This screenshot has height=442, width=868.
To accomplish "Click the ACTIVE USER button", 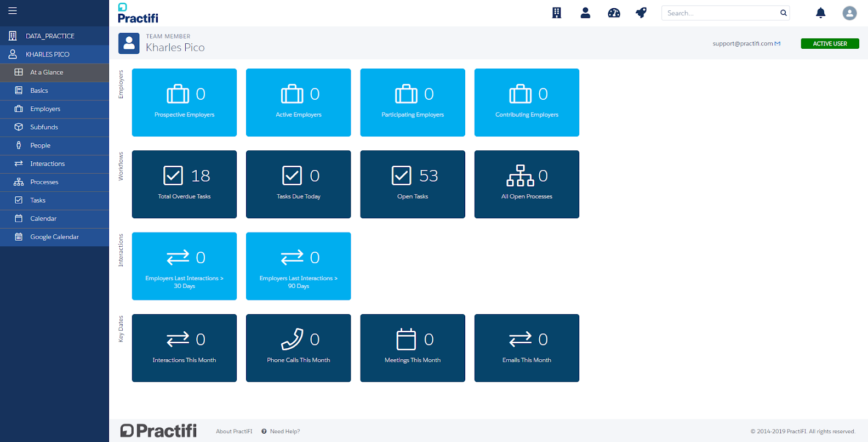I will point(830,43).
